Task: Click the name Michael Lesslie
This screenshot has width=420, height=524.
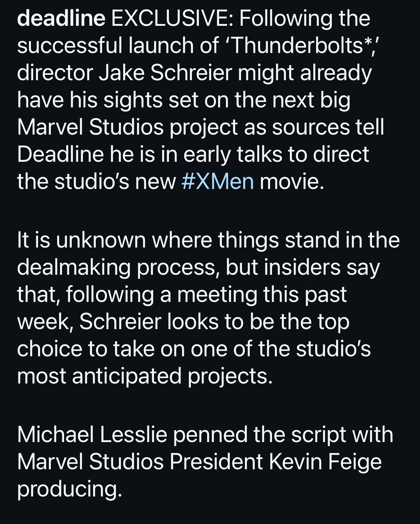Action: coord(92,434)
